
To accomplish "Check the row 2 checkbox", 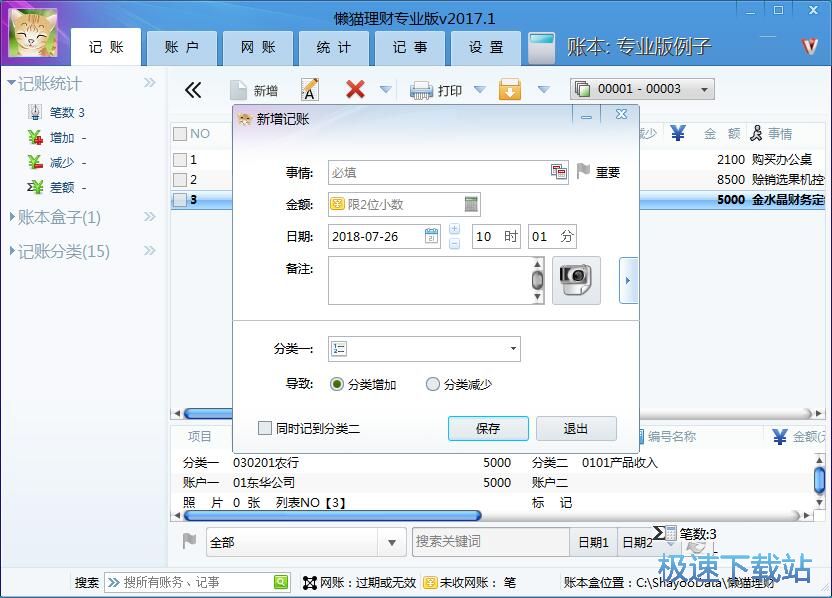I will coord(180,179).
